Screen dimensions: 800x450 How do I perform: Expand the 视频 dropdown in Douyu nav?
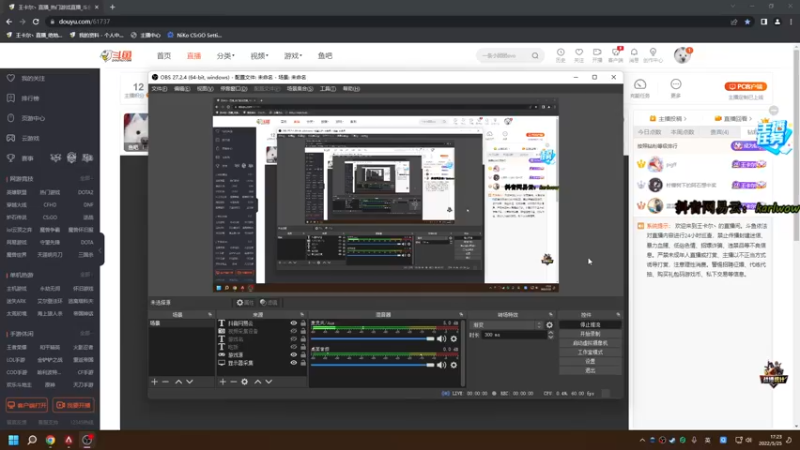pyautogui.click(x=259, y=56)
